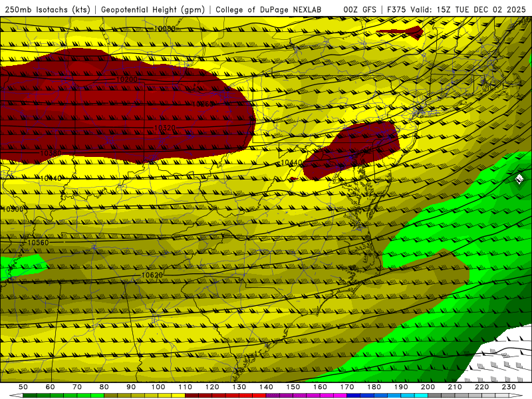Pick the bright red swatch before 140
532x399 pixels.
pos(259,396)
